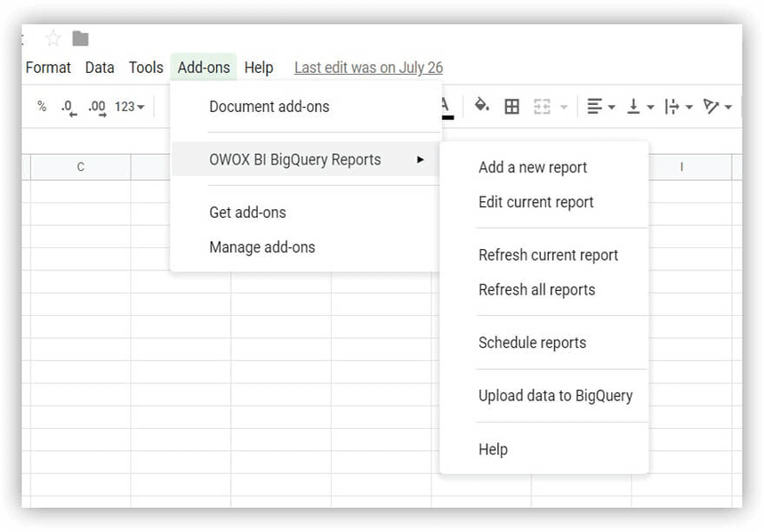
Task: Expand horizontal align options
Action: (x=600, y=107)
